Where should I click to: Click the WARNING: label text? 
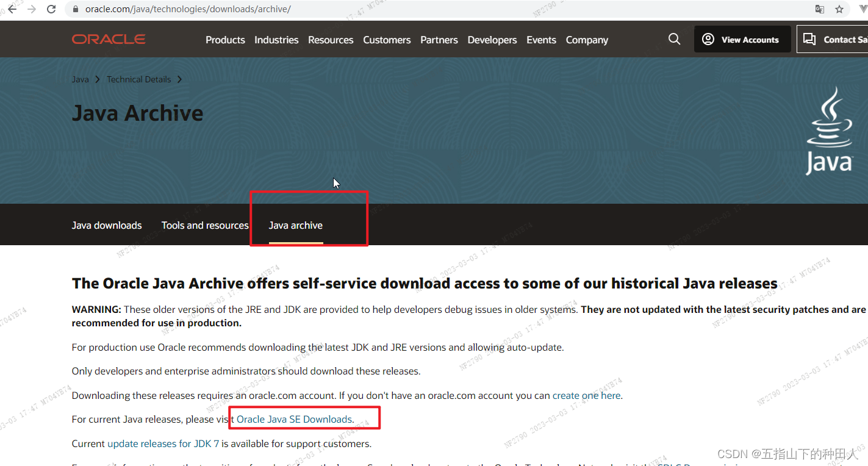point(96,309)
